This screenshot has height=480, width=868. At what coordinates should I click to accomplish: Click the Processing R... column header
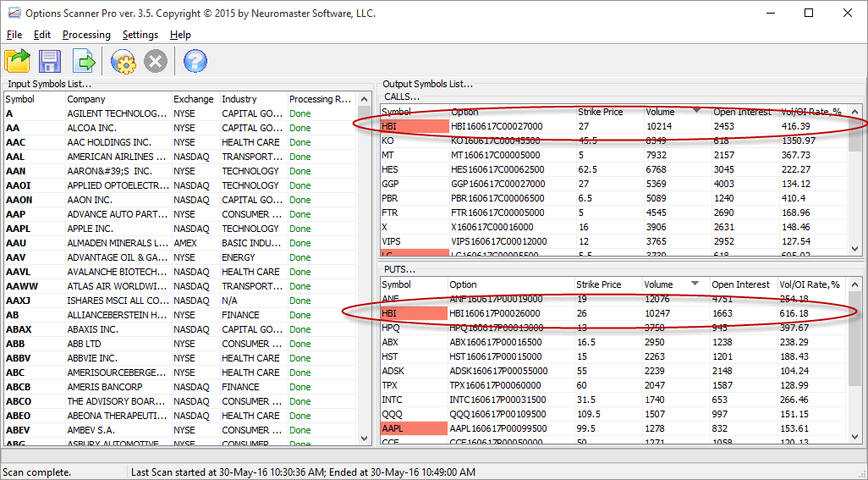point(321,99)
